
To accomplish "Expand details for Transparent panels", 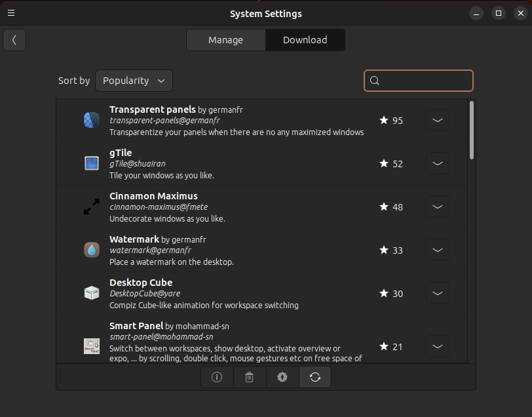I will tap(437, 120).
